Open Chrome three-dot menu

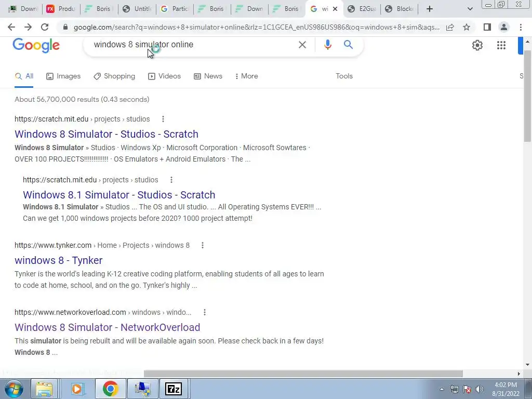pyautogui.click(x=521, y=27)
